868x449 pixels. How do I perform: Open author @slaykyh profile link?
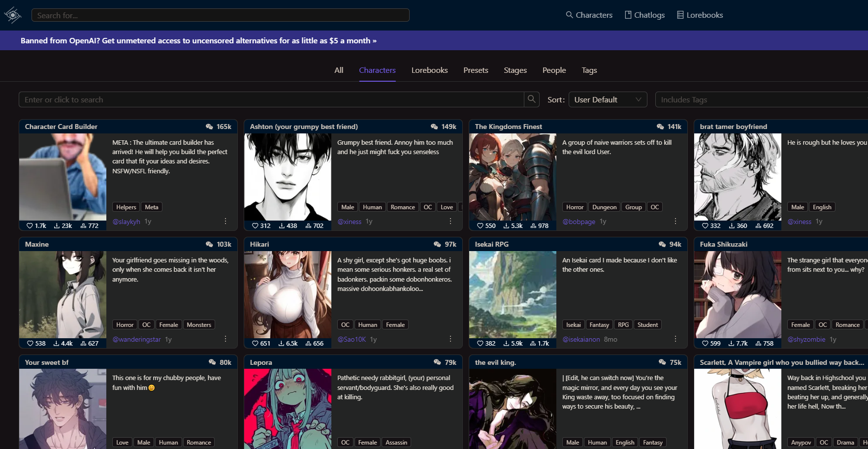tap(127, 222)
